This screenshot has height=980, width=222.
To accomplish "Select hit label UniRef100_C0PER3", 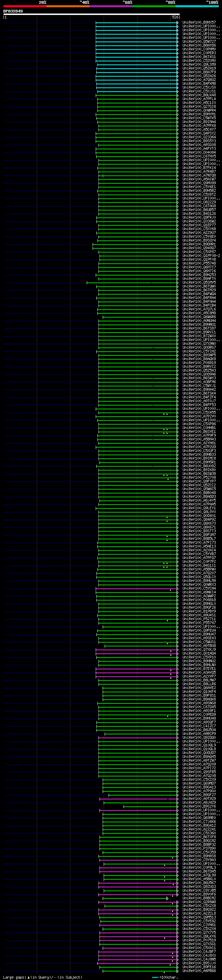I will pos(199,53).
